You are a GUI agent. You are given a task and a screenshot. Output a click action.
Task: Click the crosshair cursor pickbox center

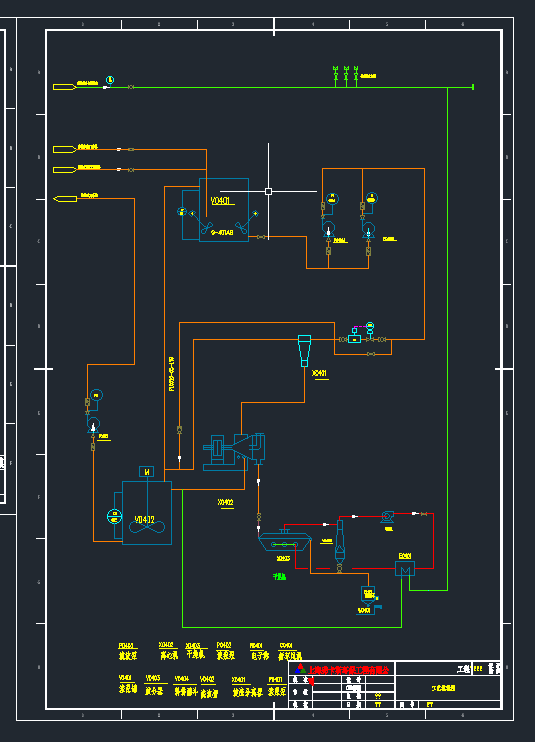click(x=269, y=191)
